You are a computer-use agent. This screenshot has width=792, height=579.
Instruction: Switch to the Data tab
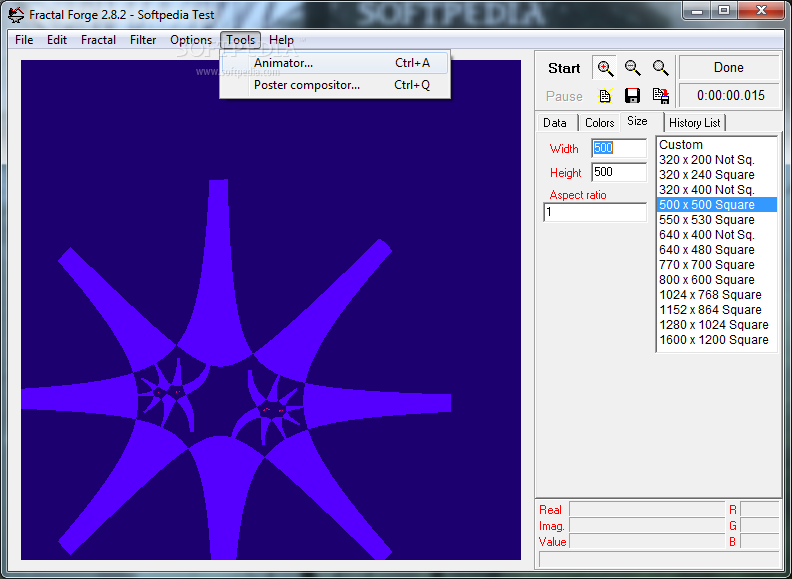(x=555, y=123)
